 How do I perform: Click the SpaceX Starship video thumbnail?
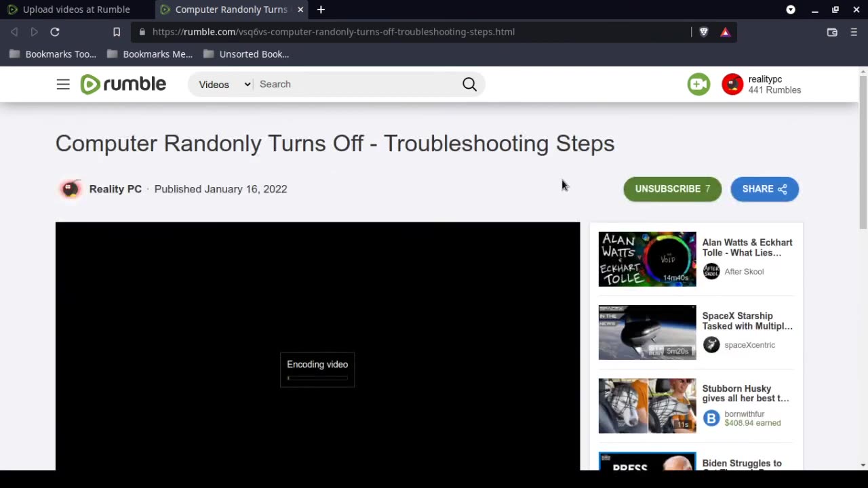647,332
